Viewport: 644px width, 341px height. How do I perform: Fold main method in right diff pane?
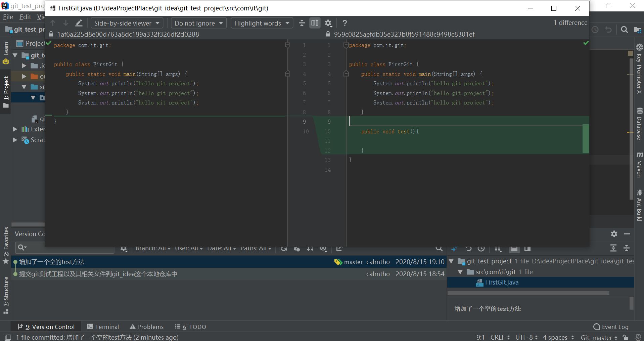pyautogui.click(x=346, y=74)
